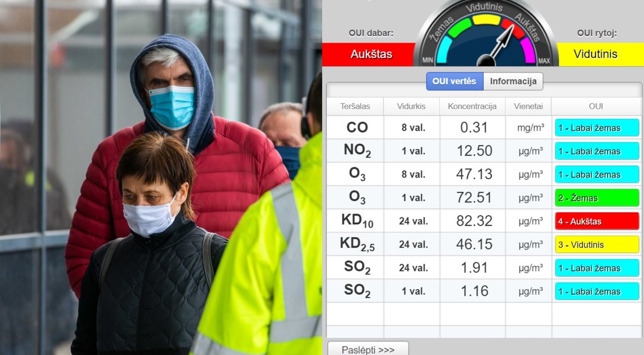
Task: Select the KD10 pollutant row
Action: (484, 221)
